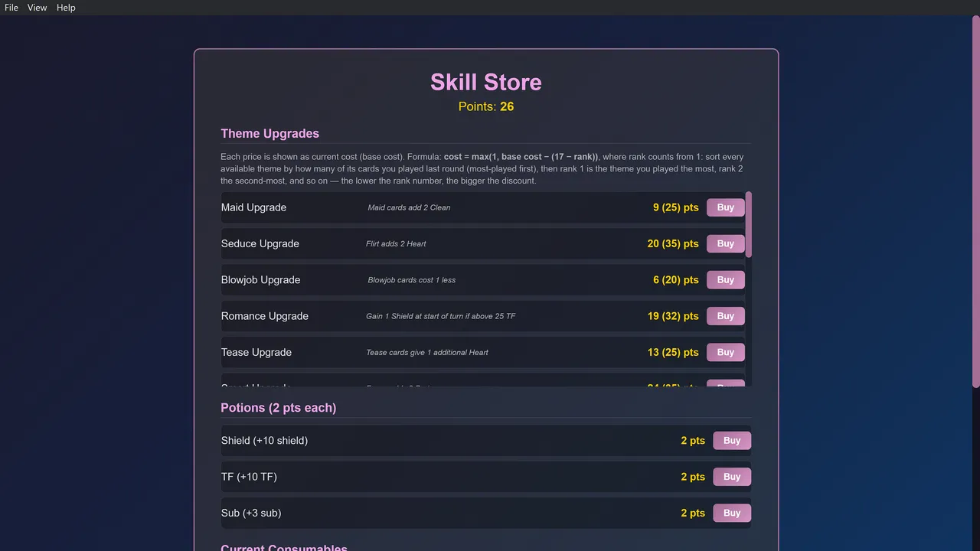Click the Potions section heading
The image size is (980, 551).
279,408
